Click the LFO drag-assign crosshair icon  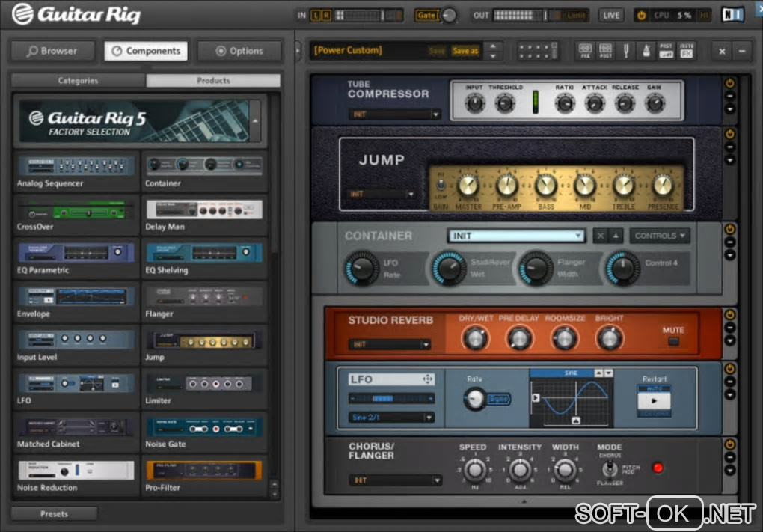coord(427,379)
